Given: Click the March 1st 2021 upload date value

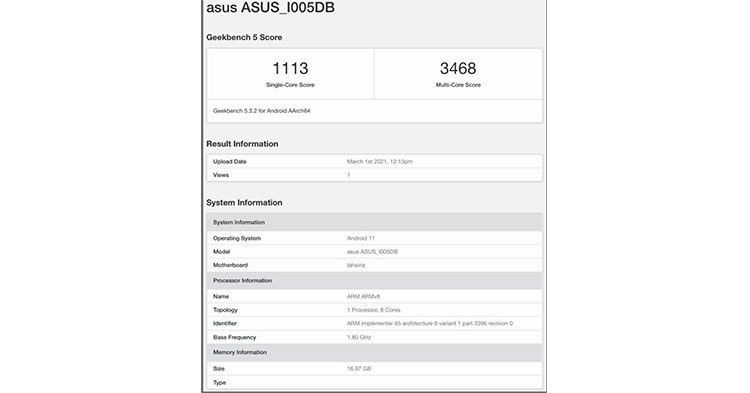Looking at the screenshot, I should click(x=380, y=162).
